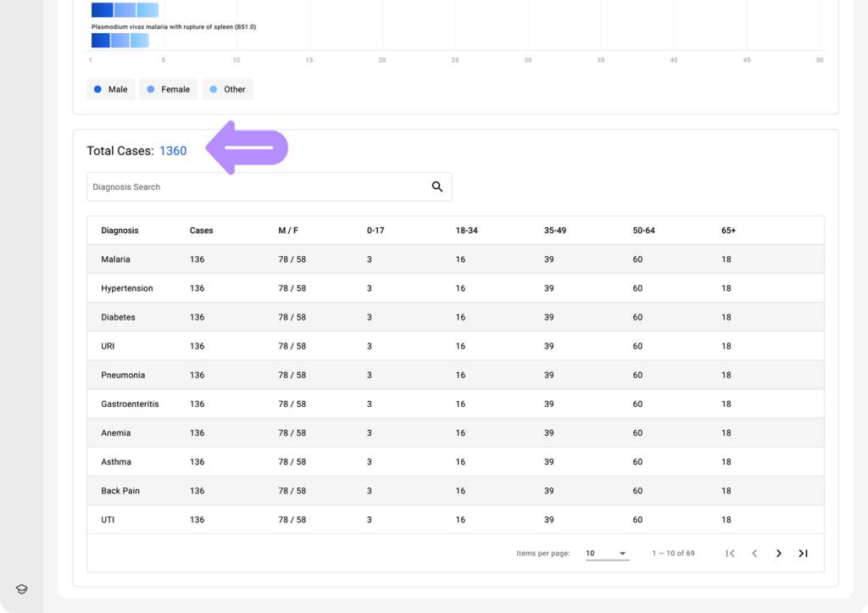Image resolution: width=868 pixels, height=613 pixels.
Task: Select the UTI row
Action: click(455, 520)
